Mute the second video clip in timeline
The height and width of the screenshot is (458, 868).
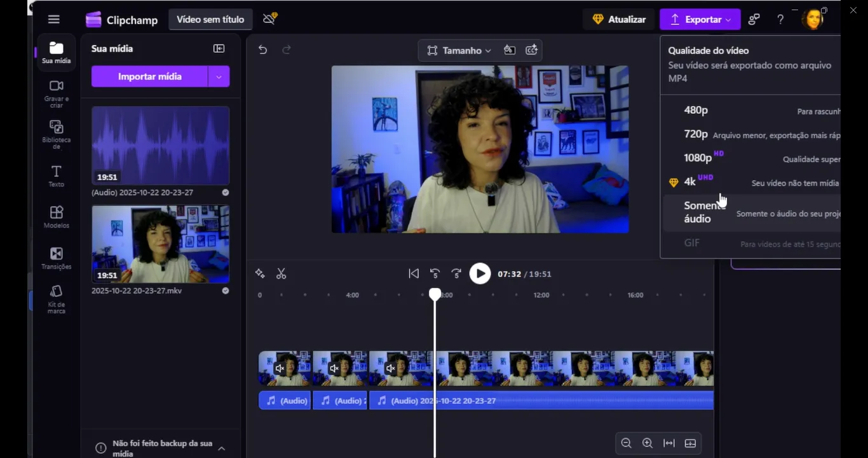tap(334, 368)
